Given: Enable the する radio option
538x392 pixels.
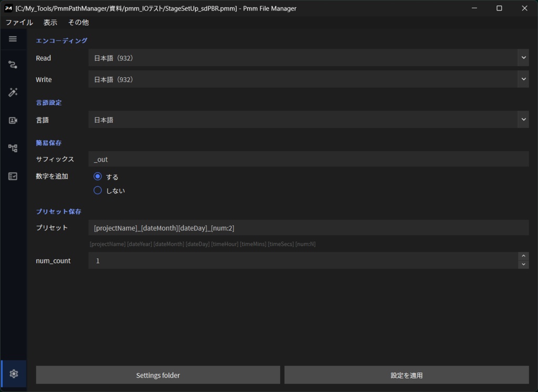Looking at the screenshot, I should point(97,176).
